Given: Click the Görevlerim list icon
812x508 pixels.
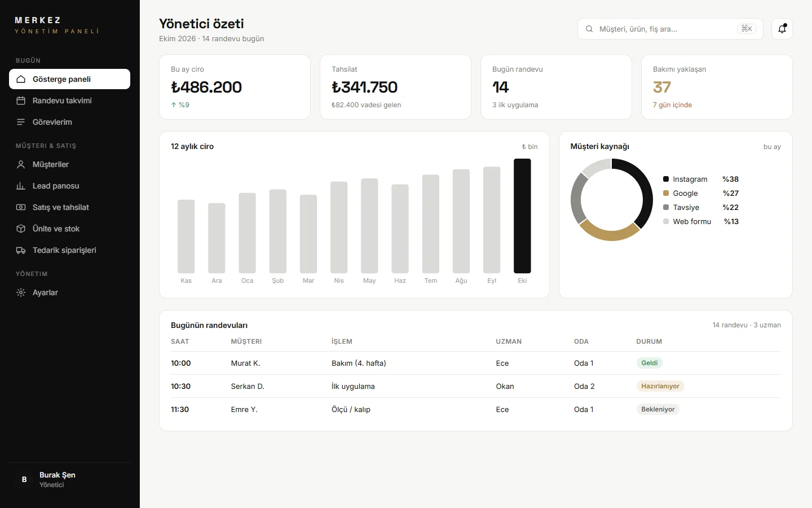Looking at the screenshot, I should pyautogui.click(x=21, y=122).
